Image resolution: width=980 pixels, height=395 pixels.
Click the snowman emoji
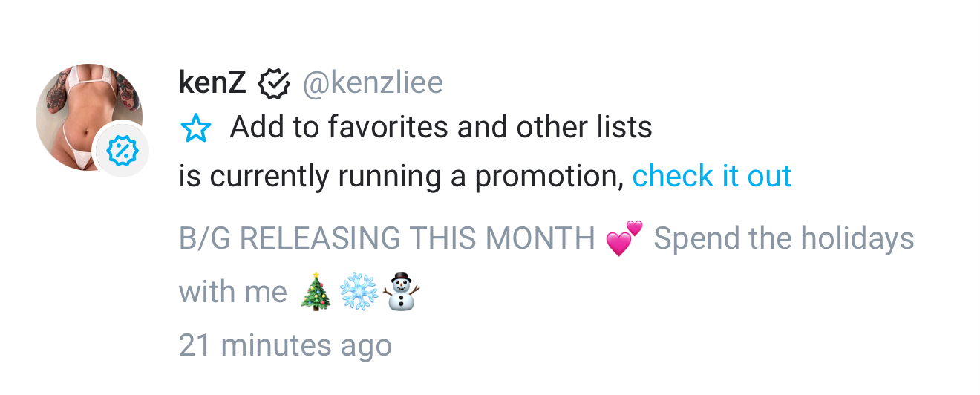pyautogui.click(x=401, y=291)
